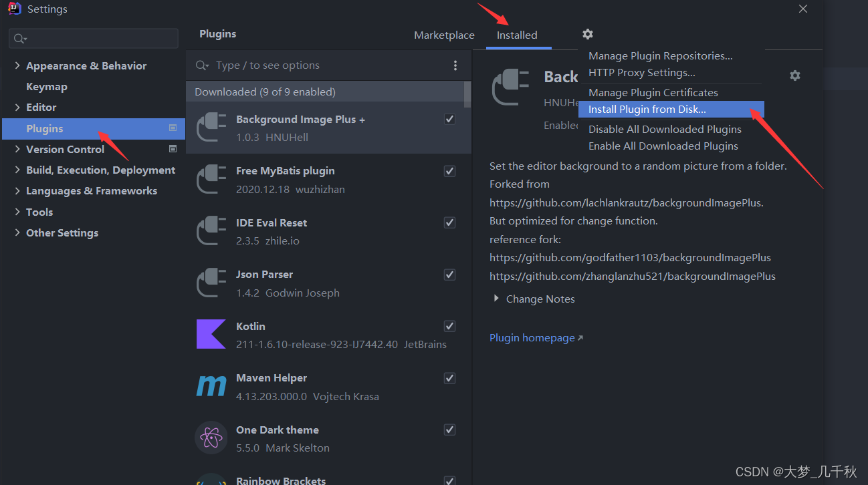This screenshot has height=485, width=868.
Task: Click the magnifier icon in settings search box
Action: pyautogui.click(x=20, y=39)
